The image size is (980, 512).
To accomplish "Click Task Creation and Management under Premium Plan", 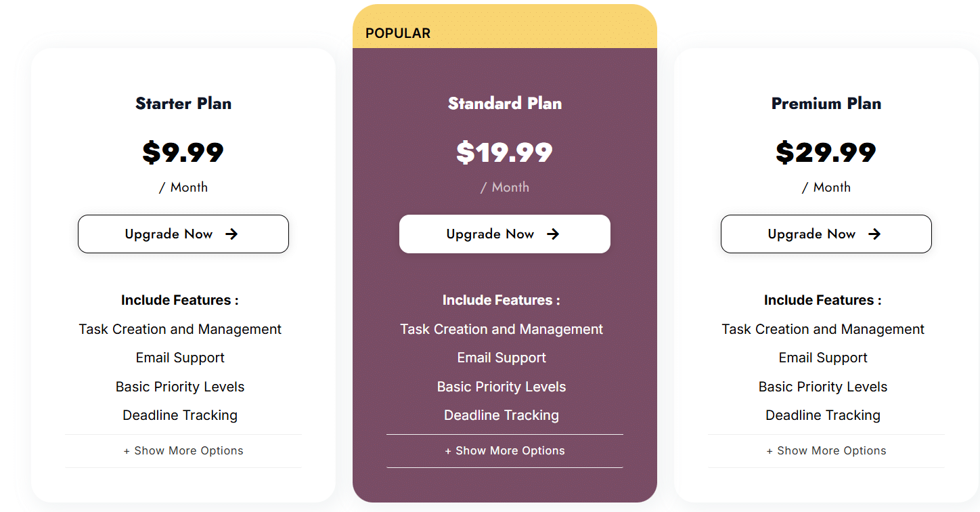I will click(x=823, y=330).
